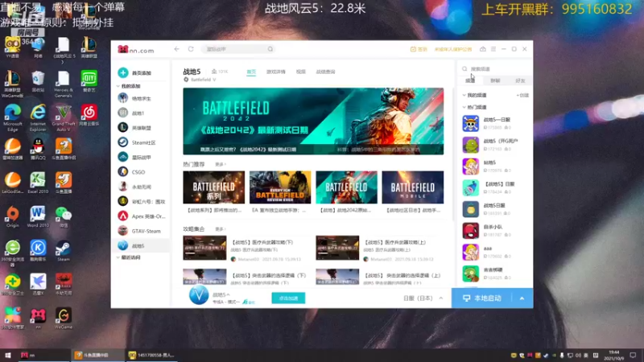The image size is (644, 362).
Task: Switch to the 首页 tab of 战地5
Action: tap(251, 72)
